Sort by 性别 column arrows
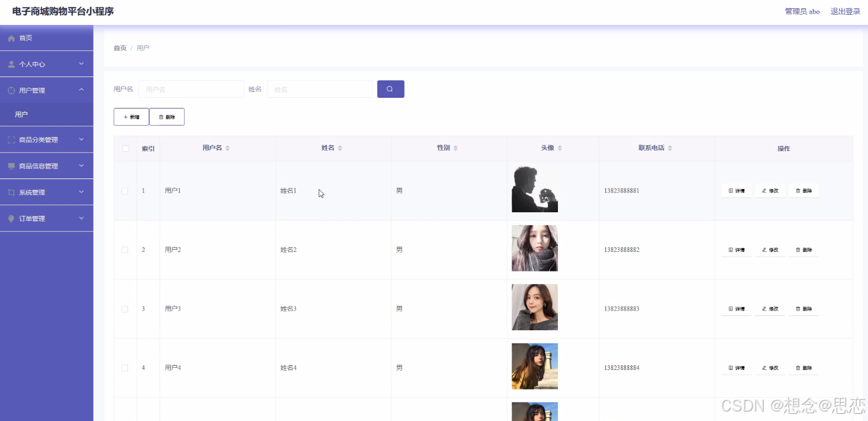Viewport: 868px width, 421px height. 455,148
